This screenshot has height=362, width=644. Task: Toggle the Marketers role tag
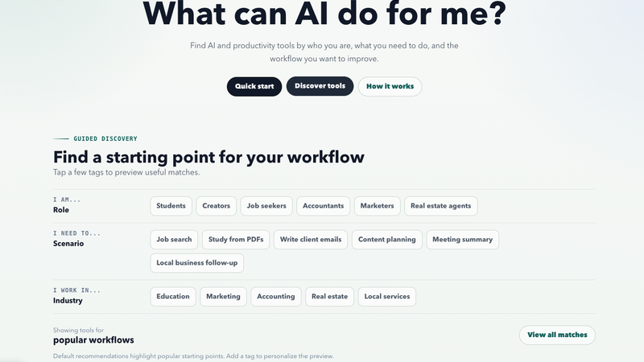pyautogui.click(x=377, y=206)
